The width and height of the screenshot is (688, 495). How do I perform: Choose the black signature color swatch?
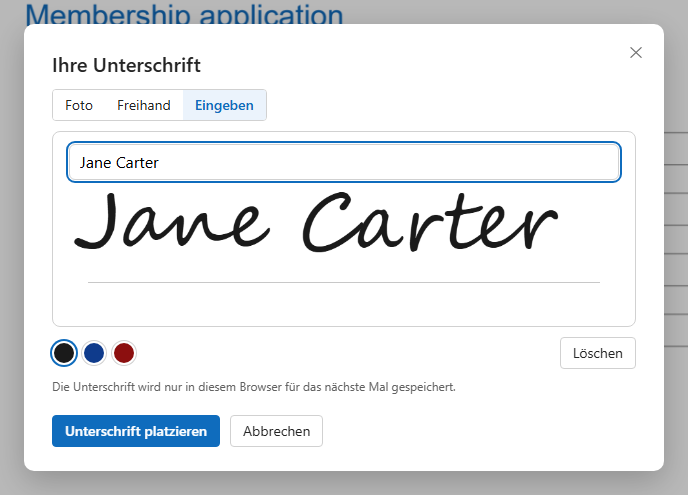(64, 353)
